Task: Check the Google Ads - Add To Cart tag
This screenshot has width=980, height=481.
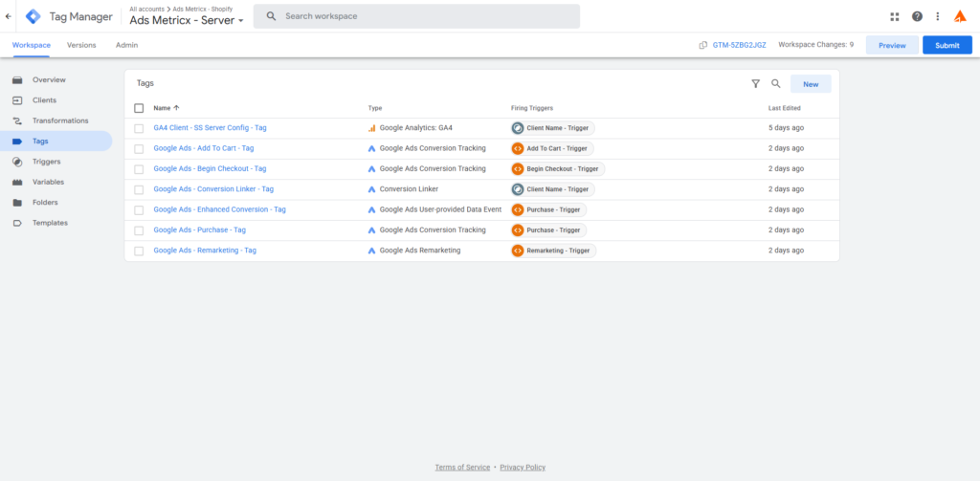Action: coord(139,148)
